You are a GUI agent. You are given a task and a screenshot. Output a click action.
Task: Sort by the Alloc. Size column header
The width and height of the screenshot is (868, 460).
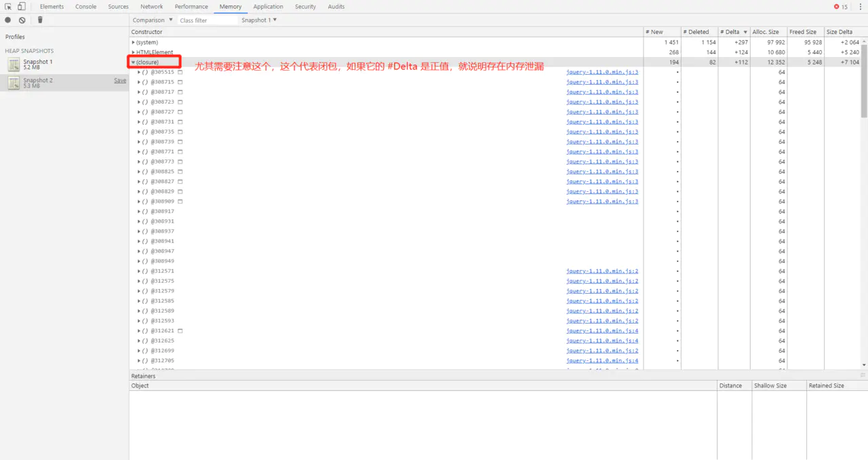(x=768, y=32)
